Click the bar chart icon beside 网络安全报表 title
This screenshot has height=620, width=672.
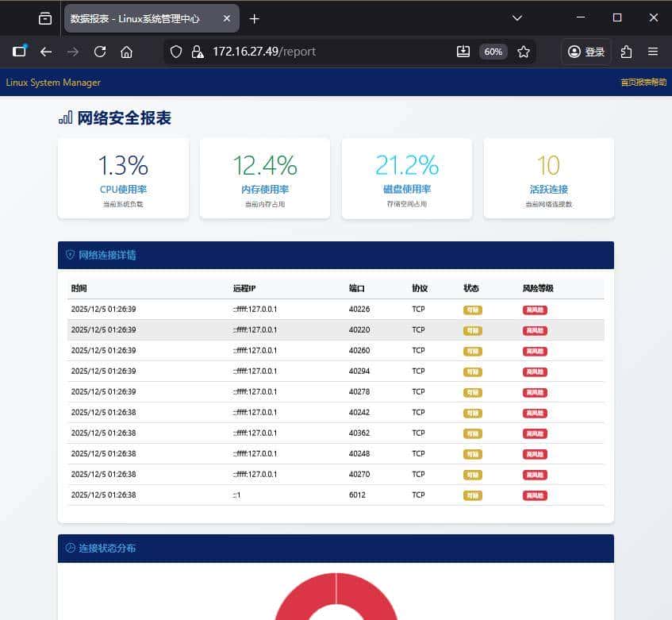(x=65, y=117)
